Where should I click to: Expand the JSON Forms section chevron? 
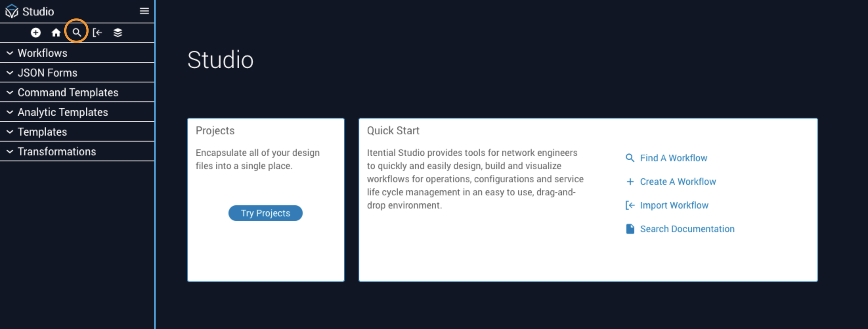click(x=10, y=73)
